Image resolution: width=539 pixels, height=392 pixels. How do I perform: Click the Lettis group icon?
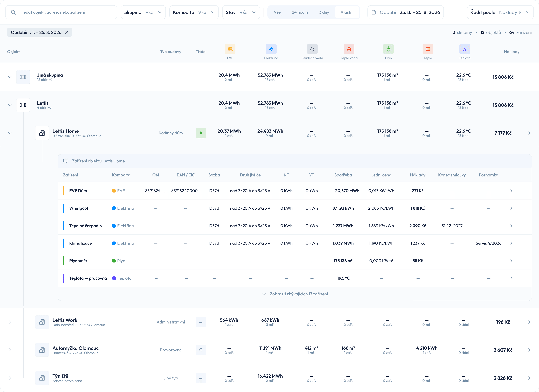tap(23, 105)
